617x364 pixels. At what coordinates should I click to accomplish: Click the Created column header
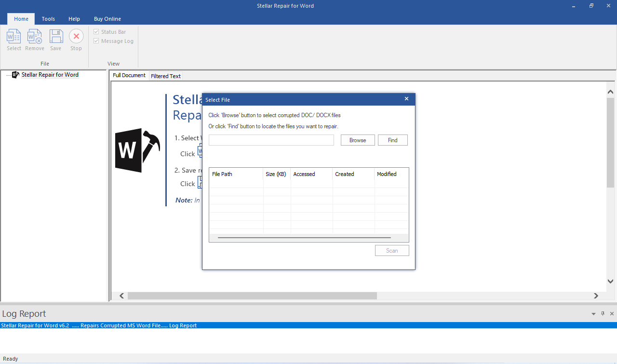point(353,174)
